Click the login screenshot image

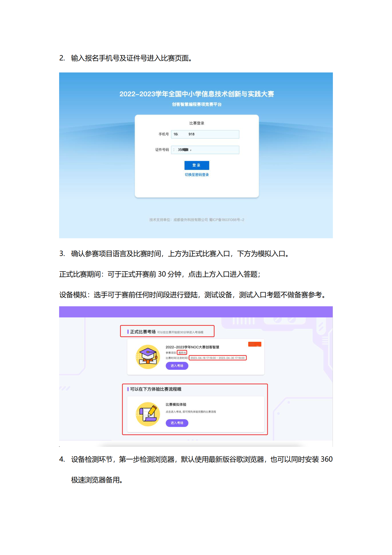pyautogui.click(x=196, y=155)
